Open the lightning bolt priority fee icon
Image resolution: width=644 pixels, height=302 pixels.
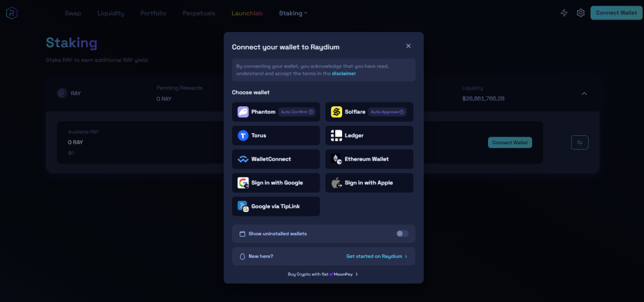tap(564, 13)
